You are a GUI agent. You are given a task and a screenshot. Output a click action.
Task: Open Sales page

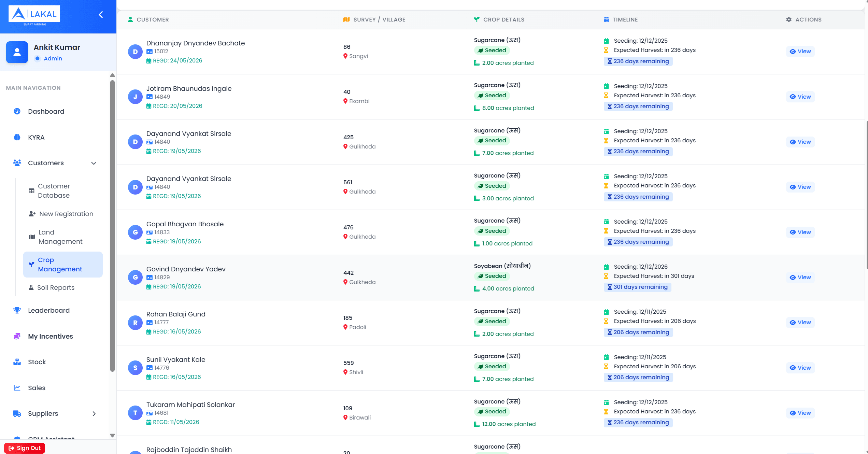tap(37, 388)
